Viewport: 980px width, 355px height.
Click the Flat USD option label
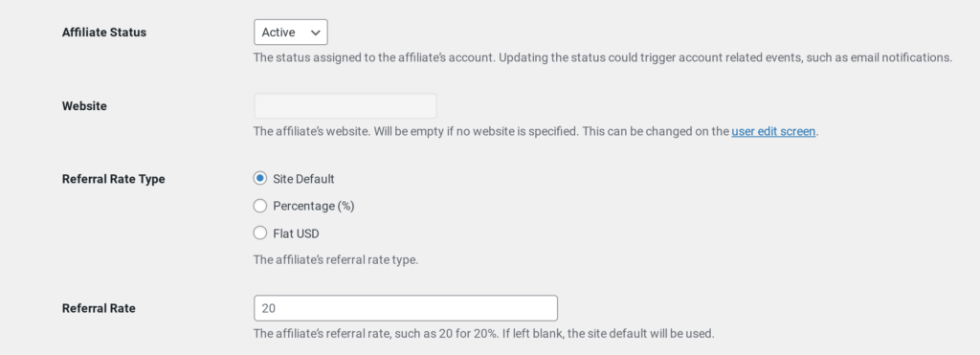(297, 233)
